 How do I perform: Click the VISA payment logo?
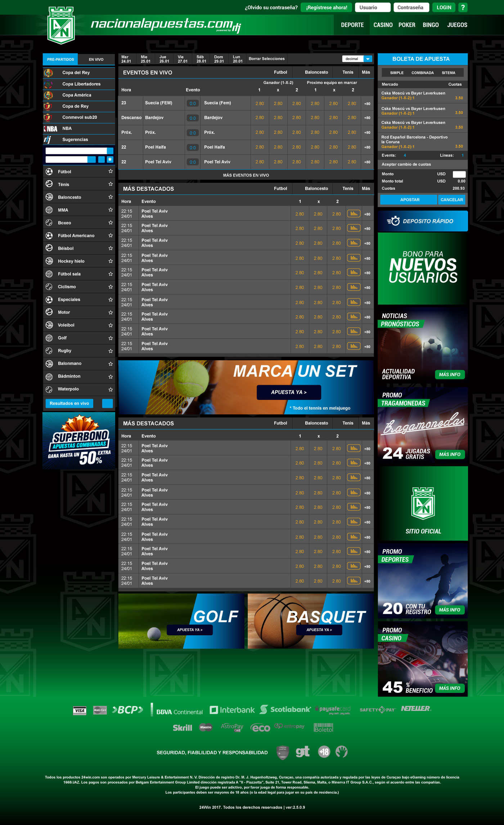80,711
